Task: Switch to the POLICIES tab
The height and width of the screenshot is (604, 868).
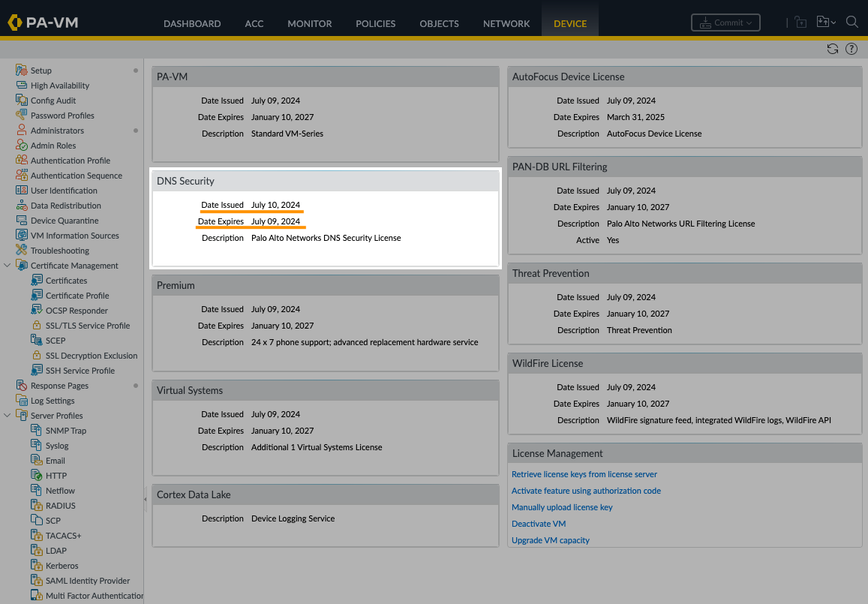Action: click(x=375, y=23)
